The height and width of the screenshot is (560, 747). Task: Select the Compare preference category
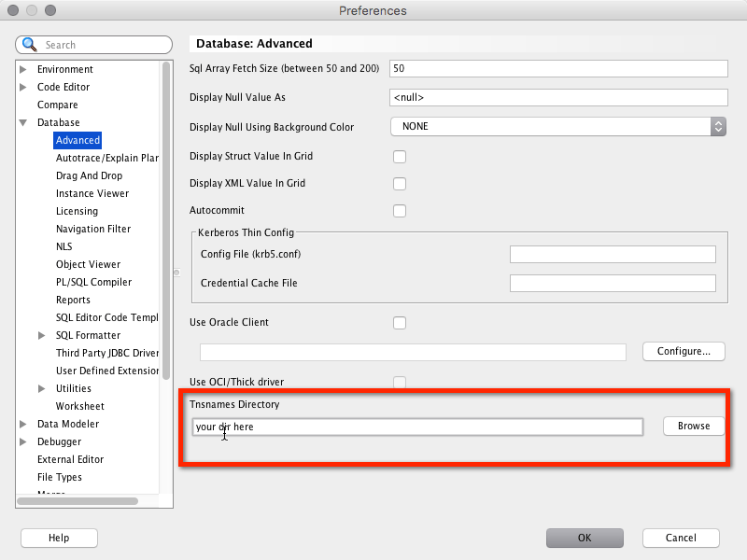[x=58, y=105]
